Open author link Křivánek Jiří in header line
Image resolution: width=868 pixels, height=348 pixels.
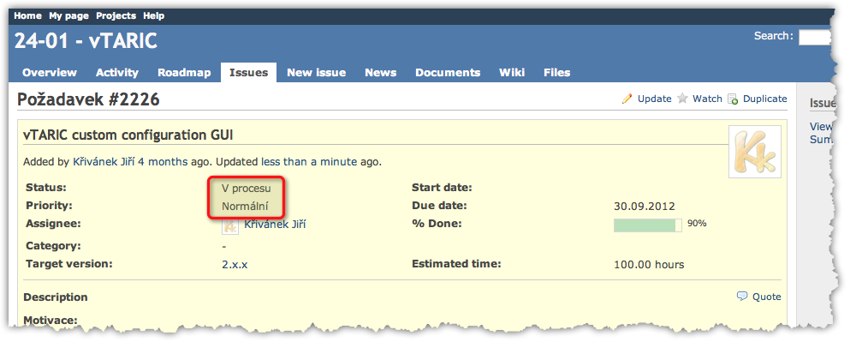pyautogui.click(x=104, y=162)
